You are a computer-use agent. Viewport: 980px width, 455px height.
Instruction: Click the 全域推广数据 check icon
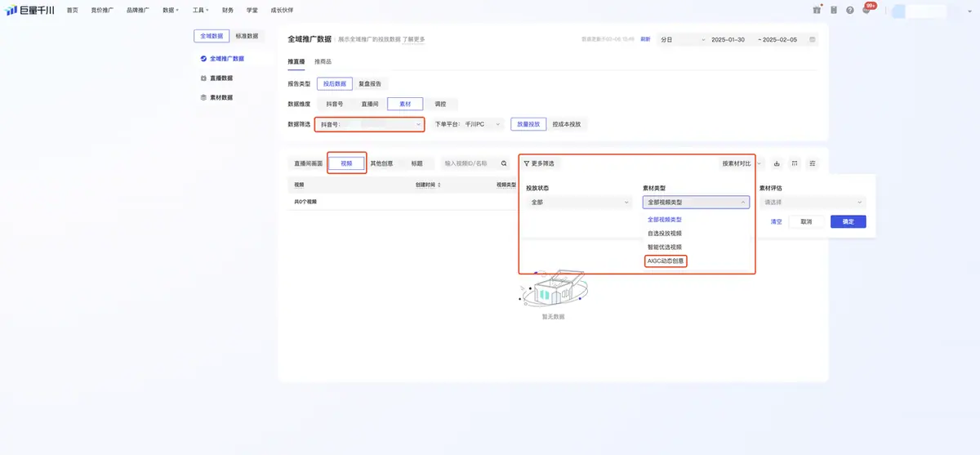click(203, 59)
